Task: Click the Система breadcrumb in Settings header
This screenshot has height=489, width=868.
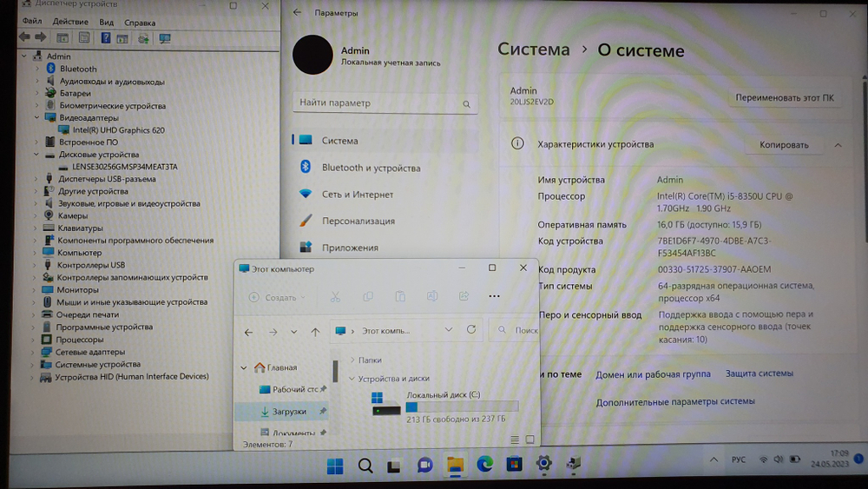Action: coord(533,50)
